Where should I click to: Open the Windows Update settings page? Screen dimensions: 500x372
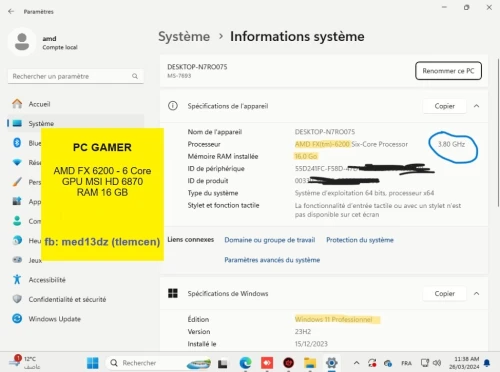coord(76,319)
